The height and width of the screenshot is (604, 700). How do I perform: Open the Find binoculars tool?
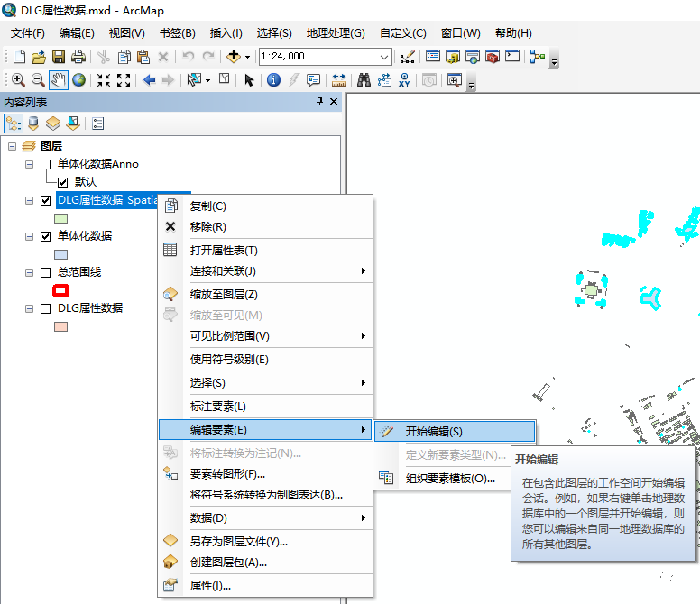[x=364, y=80]
